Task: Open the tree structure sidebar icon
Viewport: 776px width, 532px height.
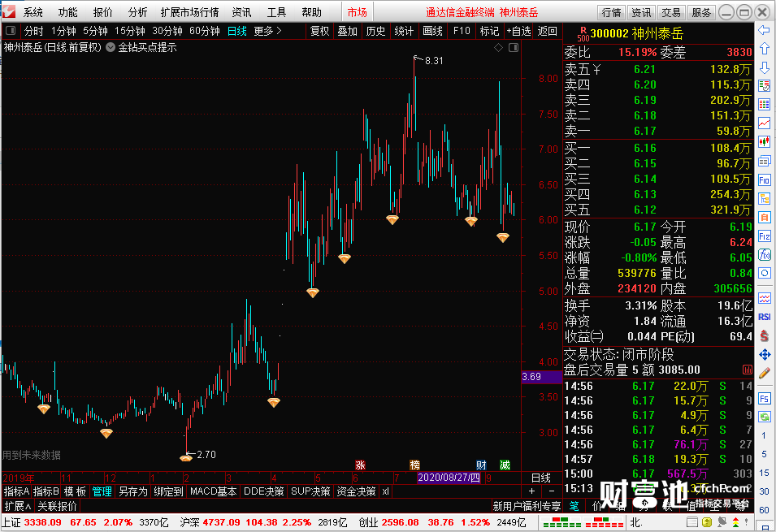Action: (764, 199)
